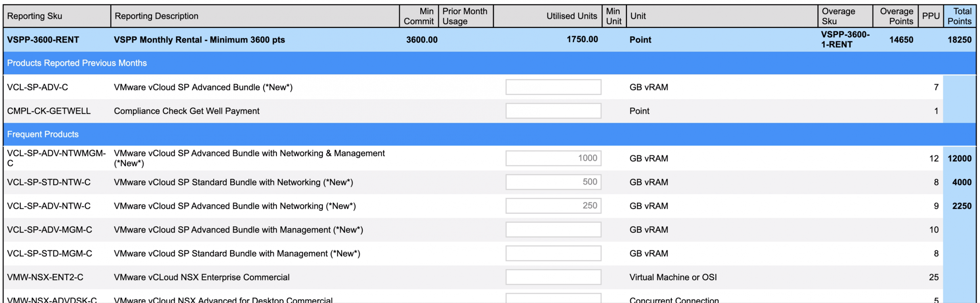Click 'VSPP Monthly Rental - Minimum 3600 pts'
The height and width of the screenshot is (303, 980).
199,40
